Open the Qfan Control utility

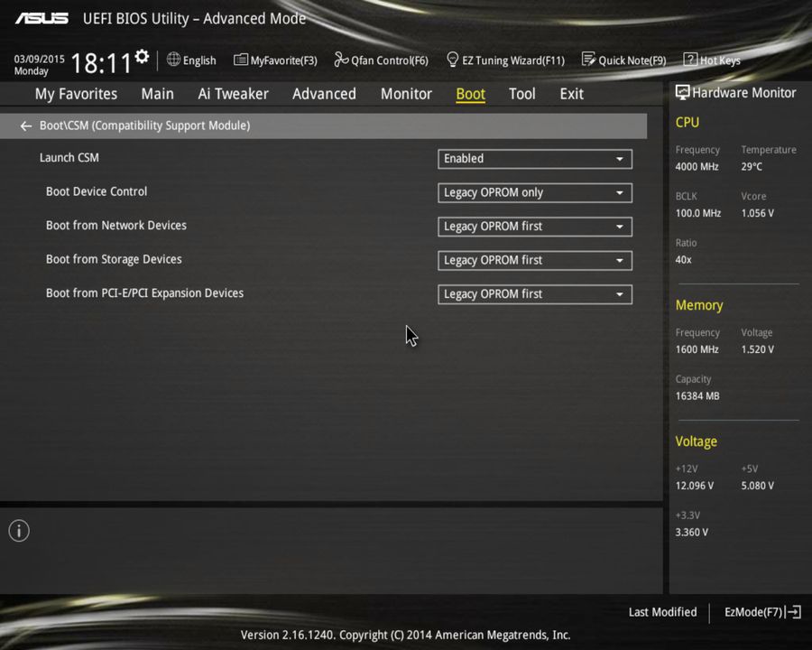click(381, 60)
